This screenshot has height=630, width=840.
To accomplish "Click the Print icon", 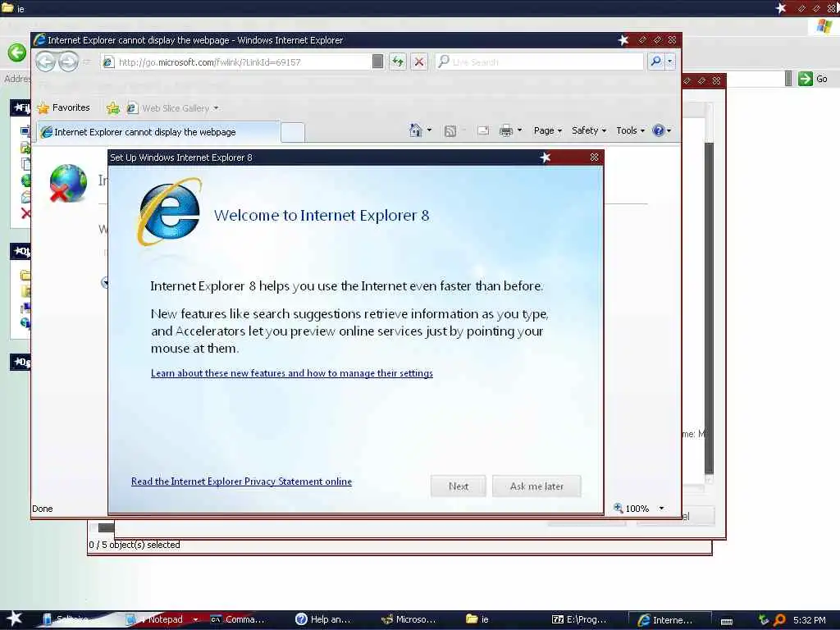I will 505,130.
